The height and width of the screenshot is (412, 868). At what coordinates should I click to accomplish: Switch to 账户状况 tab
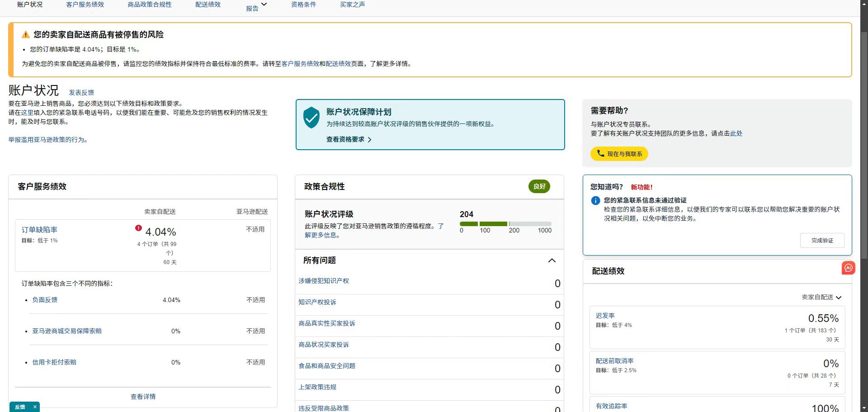[30, 5]
